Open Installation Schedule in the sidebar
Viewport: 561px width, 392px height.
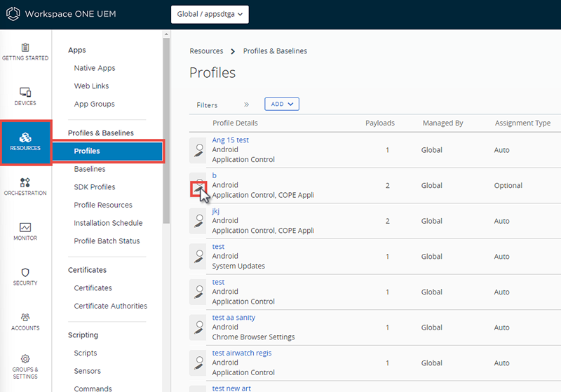(108, 223)
